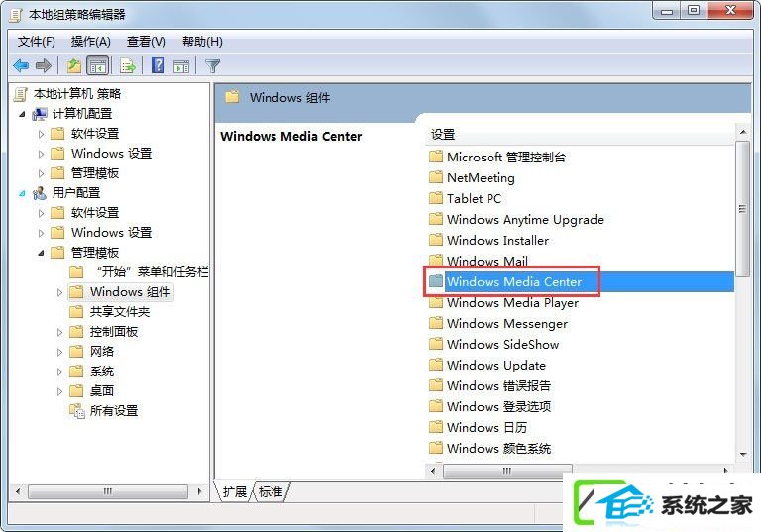
Task: Click the 设置 column header
Action: [x=580, y=135]
